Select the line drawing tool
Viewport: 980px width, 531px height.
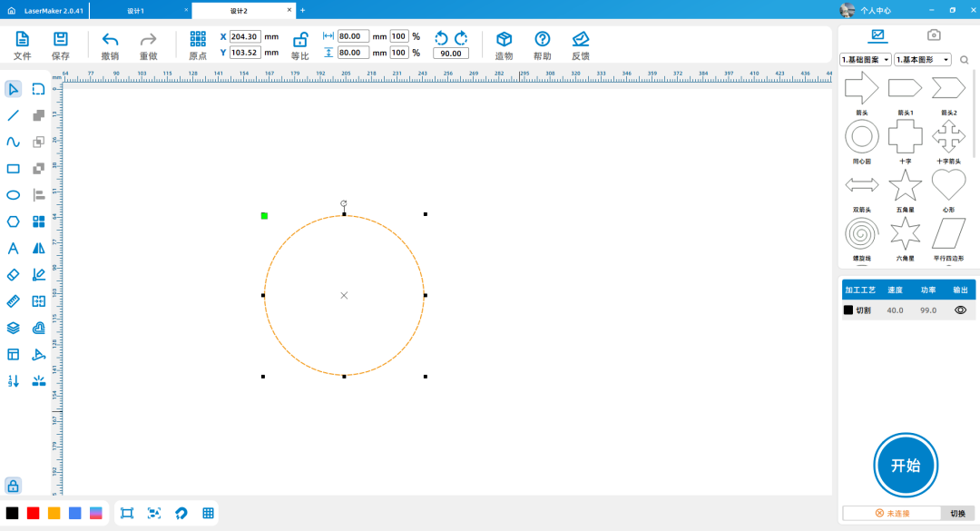coord(14,115)
